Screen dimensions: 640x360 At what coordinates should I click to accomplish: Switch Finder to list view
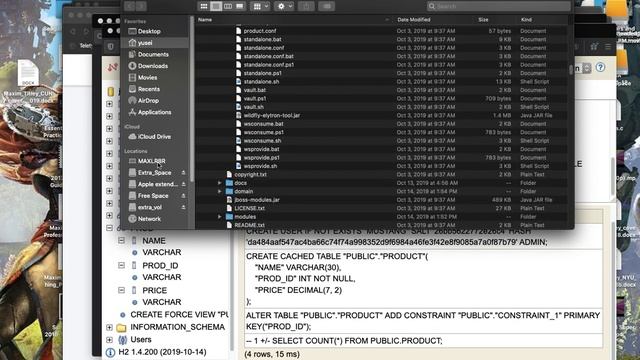pyautogui.click(x=216, y=6)
